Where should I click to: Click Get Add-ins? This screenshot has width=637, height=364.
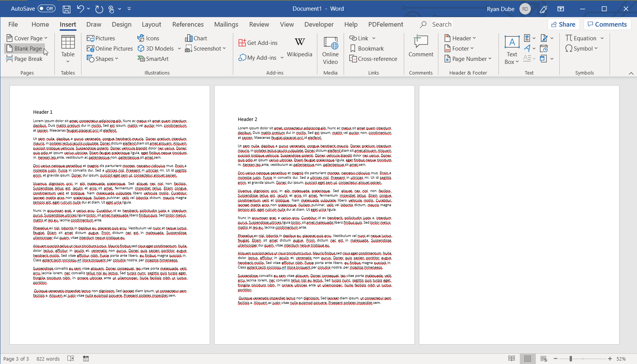tap(258, 43)
